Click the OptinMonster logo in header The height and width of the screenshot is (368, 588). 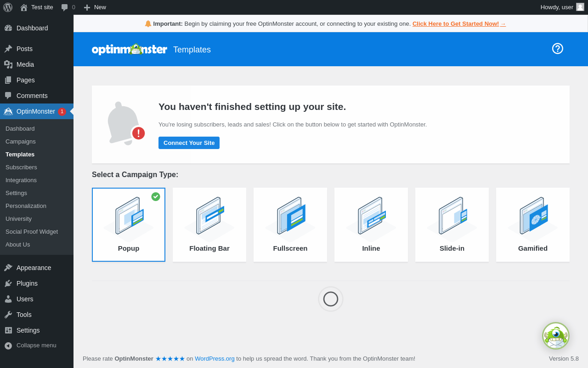click(x=130, y=49)
